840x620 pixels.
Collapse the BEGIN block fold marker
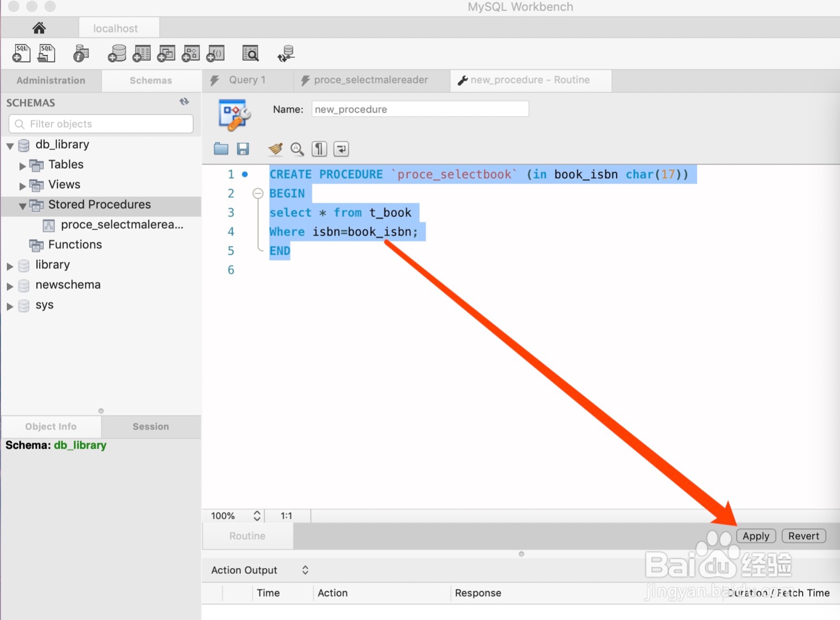[258, 193]
